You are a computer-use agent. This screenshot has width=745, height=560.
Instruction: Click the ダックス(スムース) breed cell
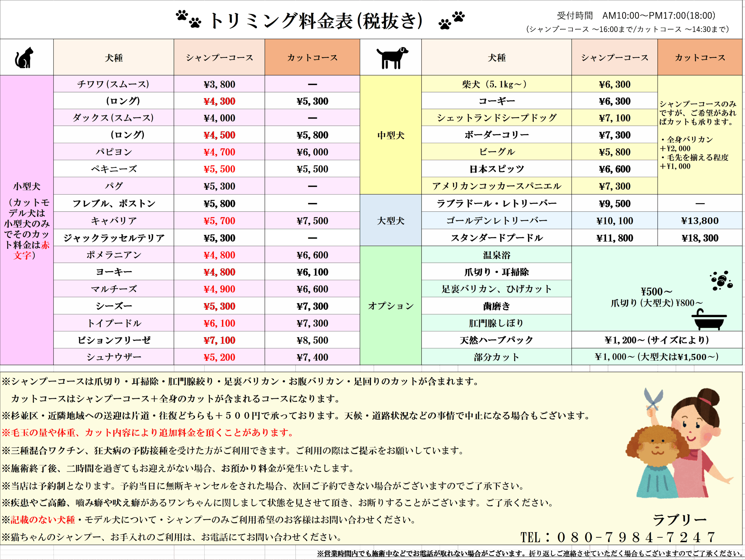[x=113, y=118]
